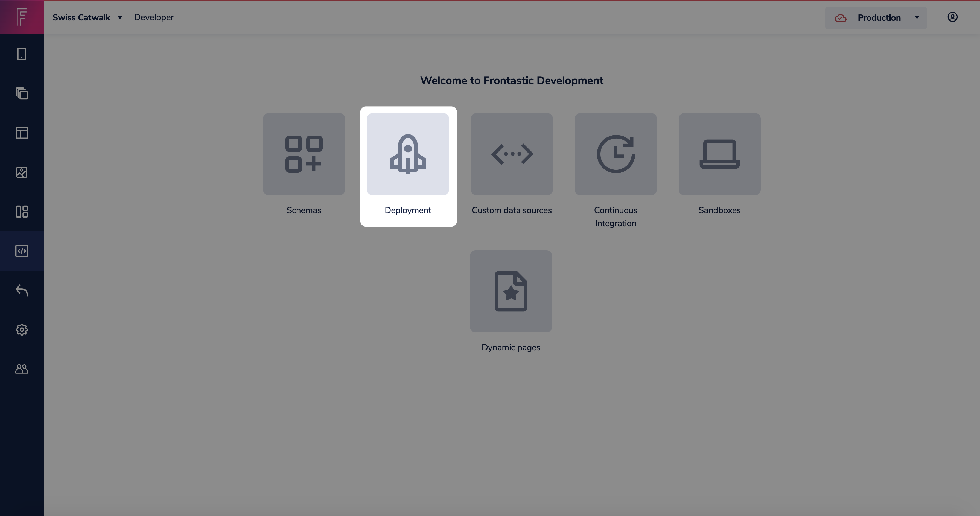Open the Dynamic pages tile
980x516 pixels.
[x=511, y=291]
